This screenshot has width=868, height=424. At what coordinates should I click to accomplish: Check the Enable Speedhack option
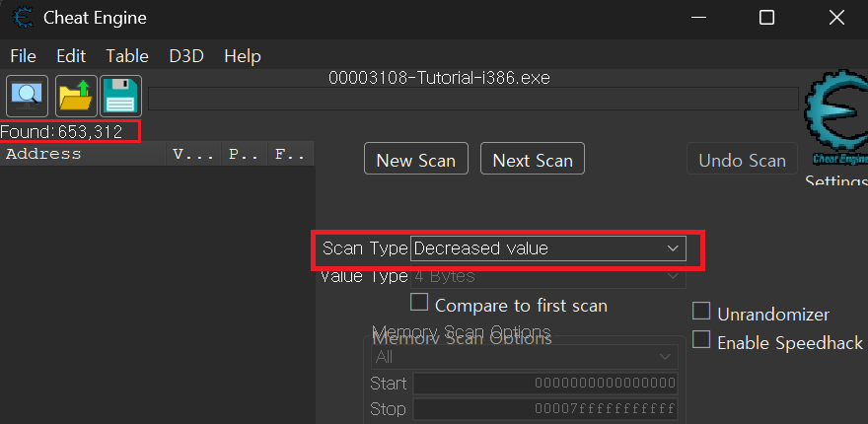701,341
